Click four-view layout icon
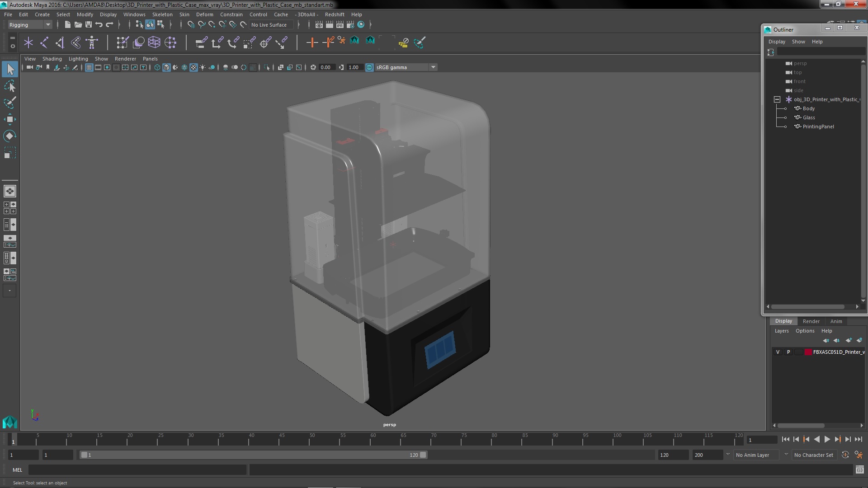The width and height of the screenshot is (868, 488). [x=9, y=208]
